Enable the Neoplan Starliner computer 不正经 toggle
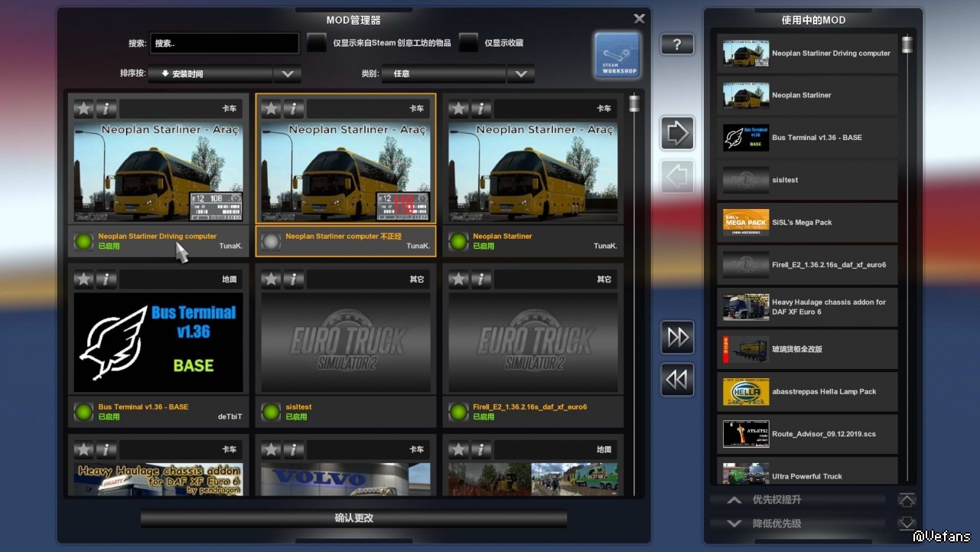 [271, 241]
